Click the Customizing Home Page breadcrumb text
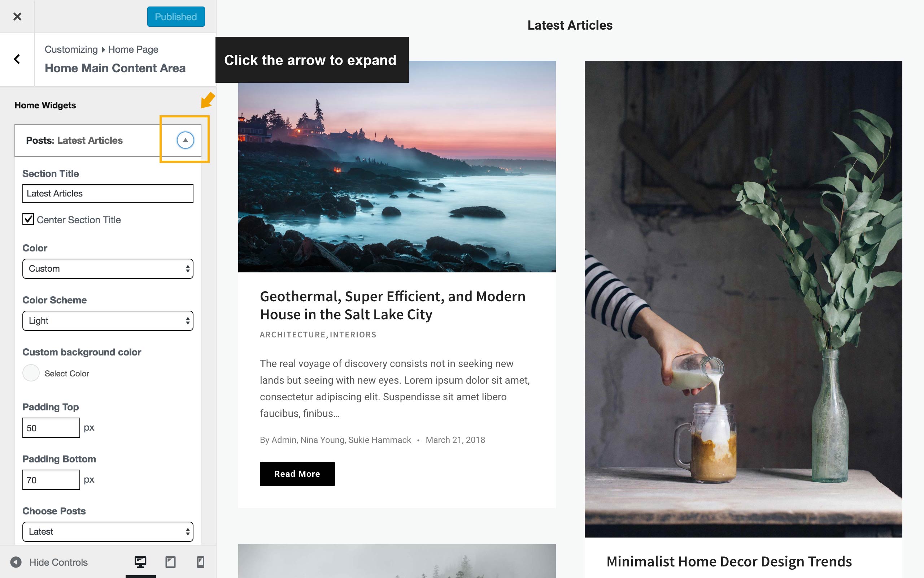The width and height of the screenshot is (924, 578). point(101,49)
